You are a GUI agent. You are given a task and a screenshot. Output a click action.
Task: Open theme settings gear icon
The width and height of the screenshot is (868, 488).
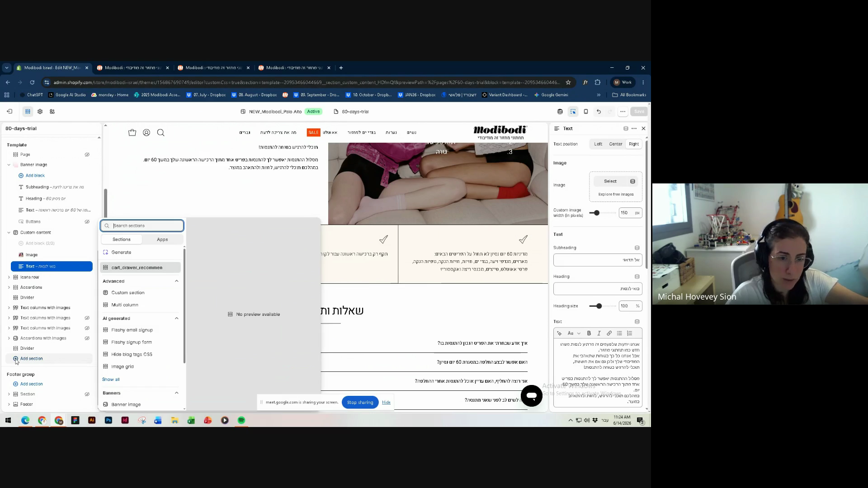40,112
